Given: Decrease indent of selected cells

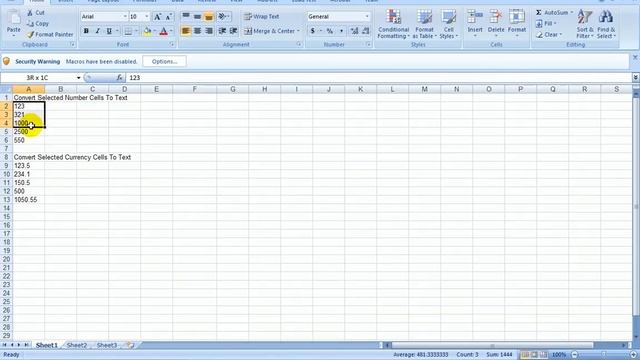Looking at the screenshot, I should tap(222, 31).
